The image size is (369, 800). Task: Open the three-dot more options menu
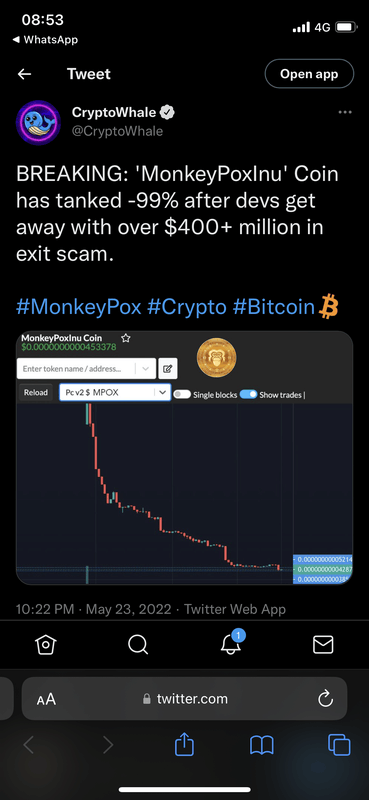tap(345, 112)
